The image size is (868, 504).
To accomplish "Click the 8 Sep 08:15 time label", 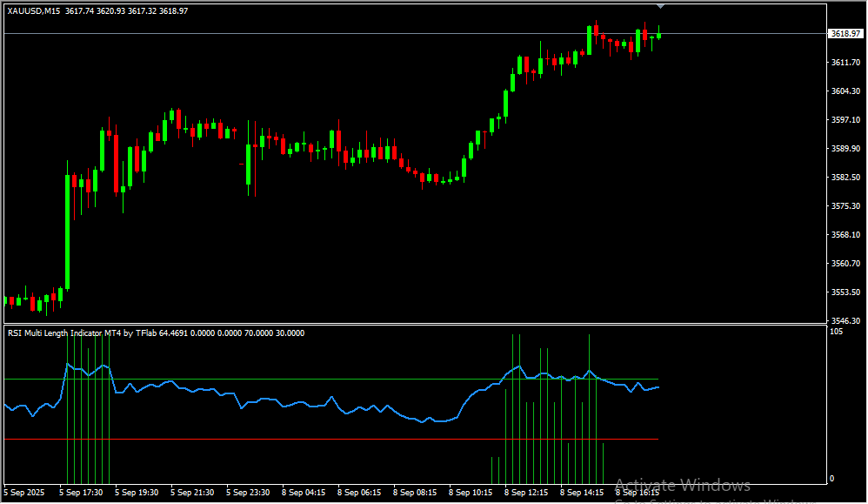I will [x=414, y=493].
